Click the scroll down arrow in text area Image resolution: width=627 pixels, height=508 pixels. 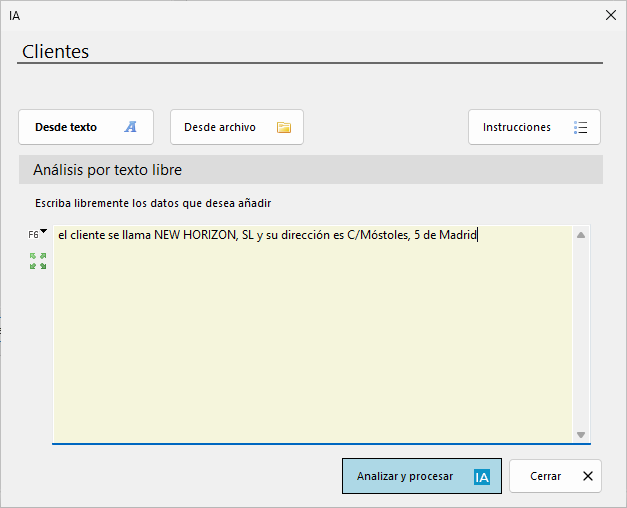(581, 434)
